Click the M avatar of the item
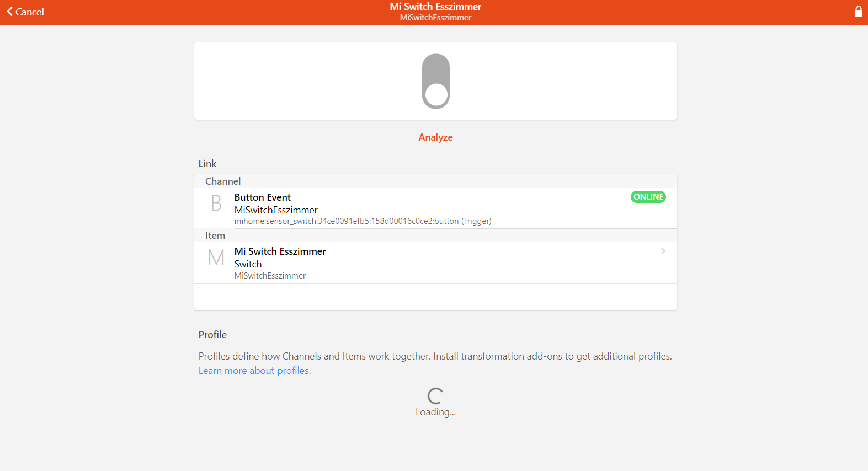The image size is (868, 471). (216, 258)
